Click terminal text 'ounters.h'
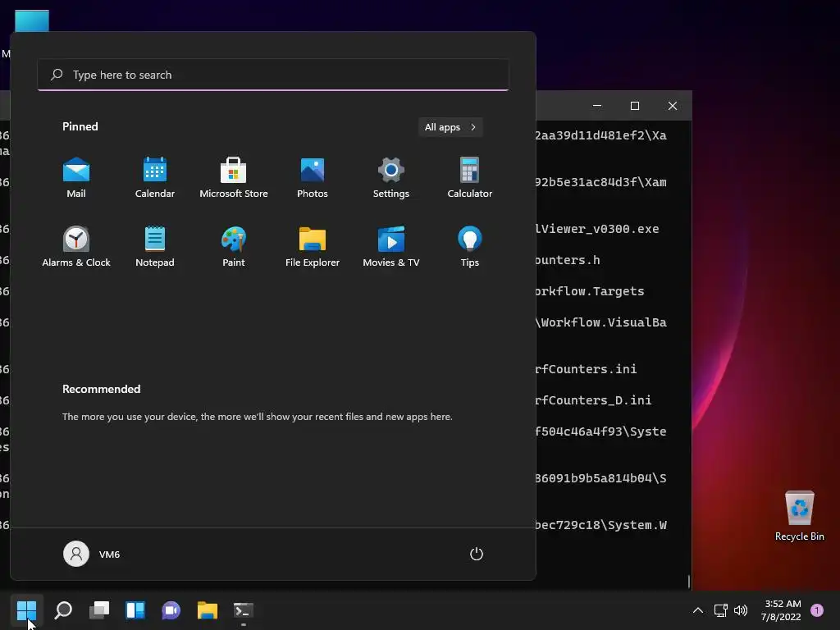The width and height of the screenshot is (840, 630). 568,260
